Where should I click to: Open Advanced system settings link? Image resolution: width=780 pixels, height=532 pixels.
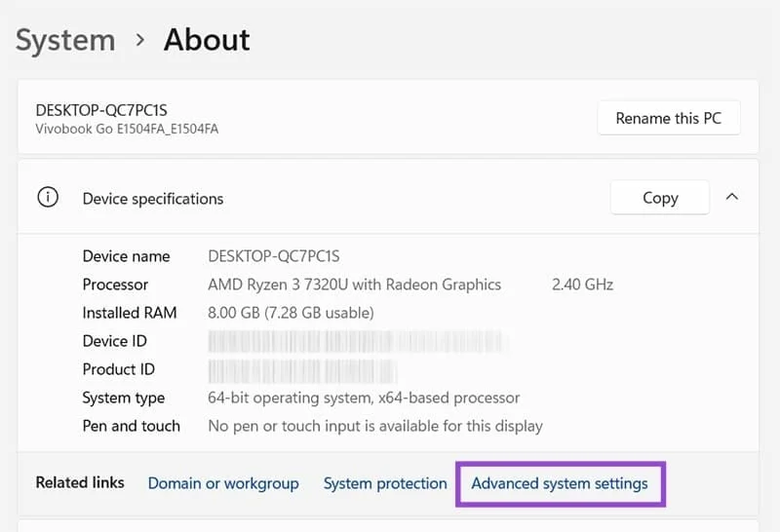pos(560,483)
